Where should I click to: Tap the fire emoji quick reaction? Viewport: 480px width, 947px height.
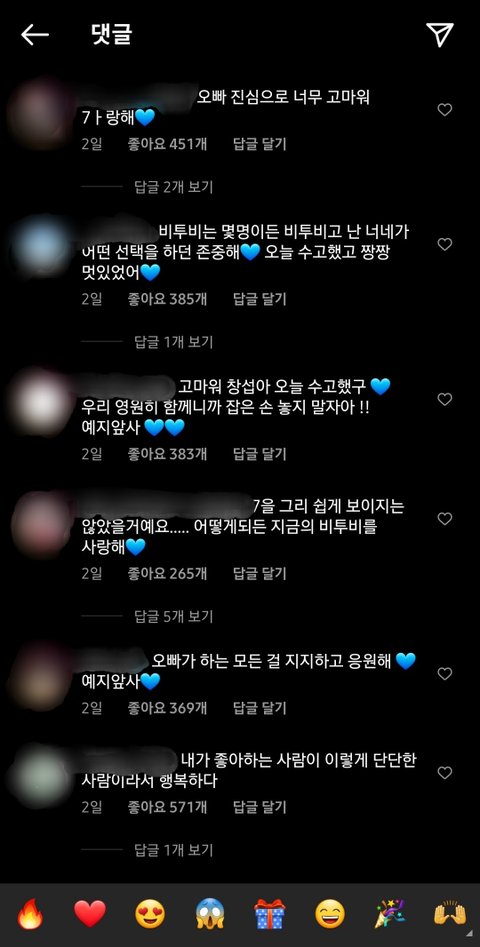(30, 913)
